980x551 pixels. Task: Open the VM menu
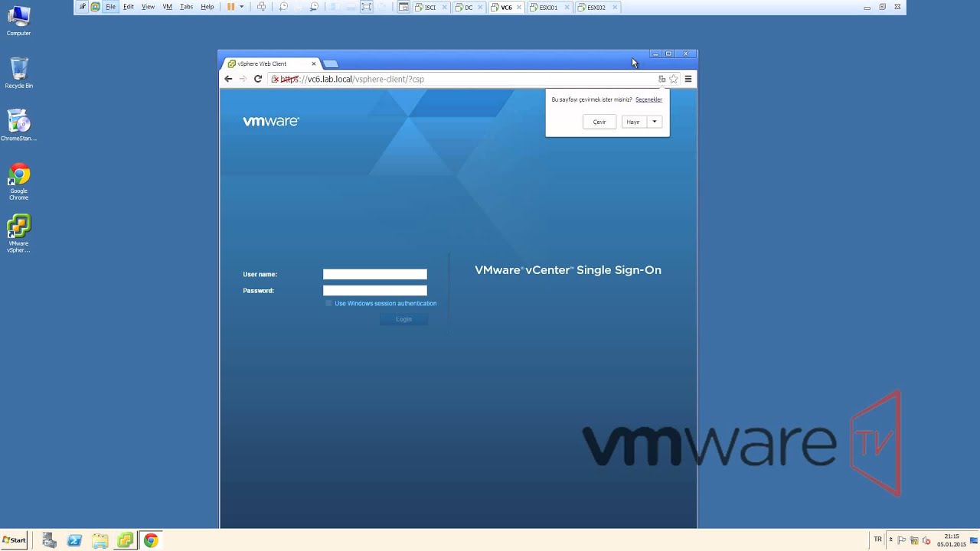(x=167, y=7)
